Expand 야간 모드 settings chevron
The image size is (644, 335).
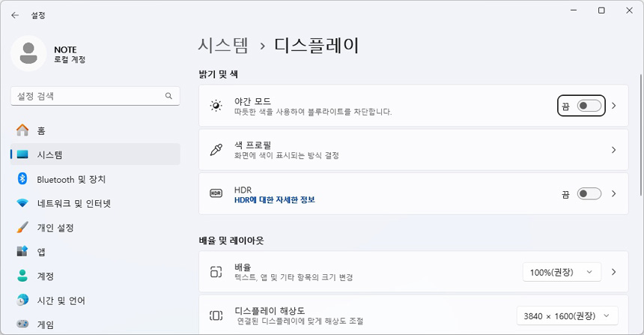click(614, 106)
